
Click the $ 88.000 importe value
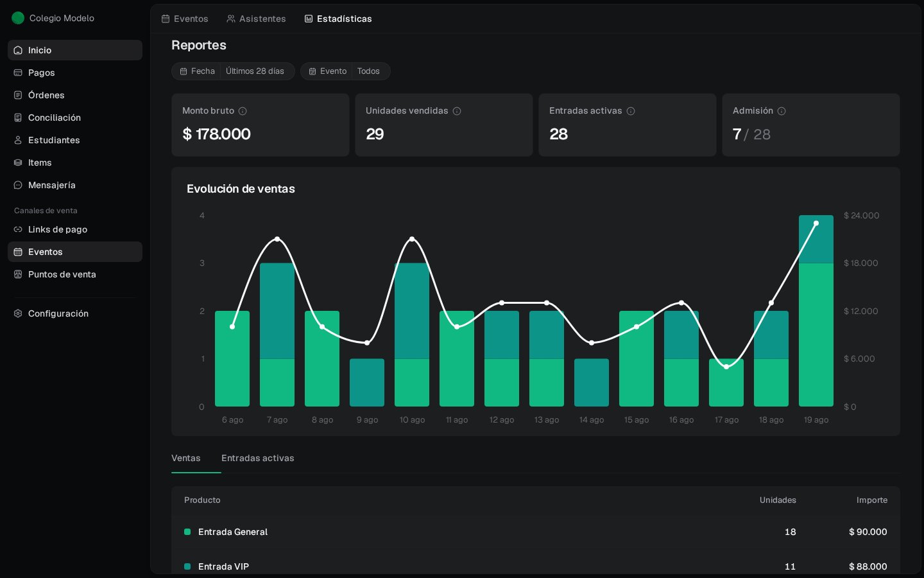(868, 566)
